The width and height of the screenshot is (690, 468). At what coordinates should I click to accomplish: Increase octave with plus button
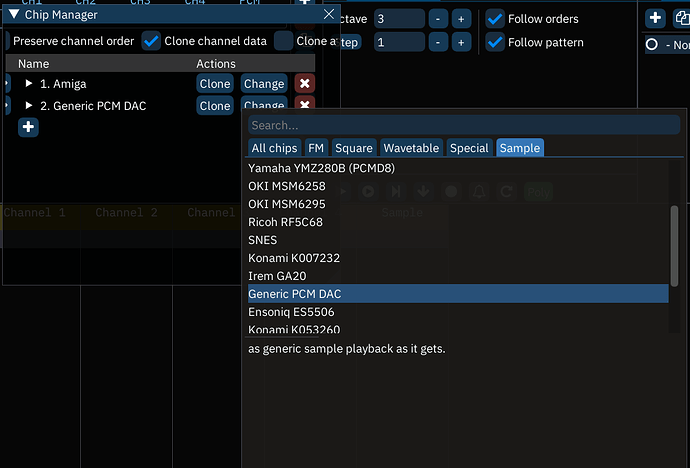coord(461,19)
